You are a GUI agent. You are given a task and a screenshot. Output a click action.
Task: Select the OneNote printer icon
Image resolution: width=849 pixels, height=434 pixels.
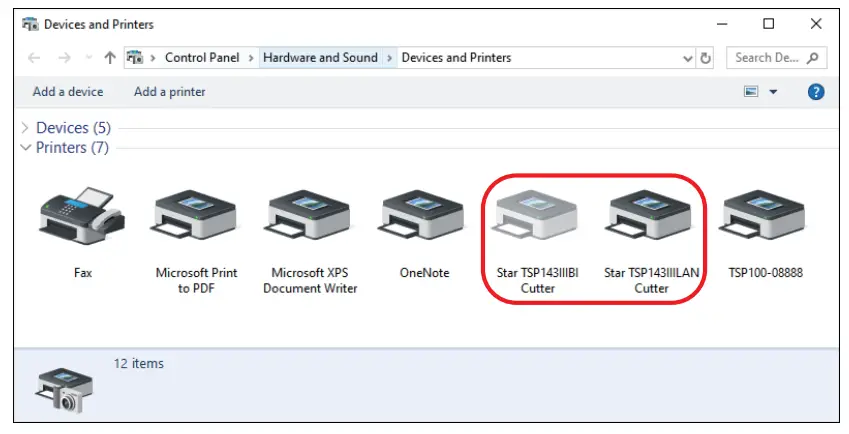[423, 216]
